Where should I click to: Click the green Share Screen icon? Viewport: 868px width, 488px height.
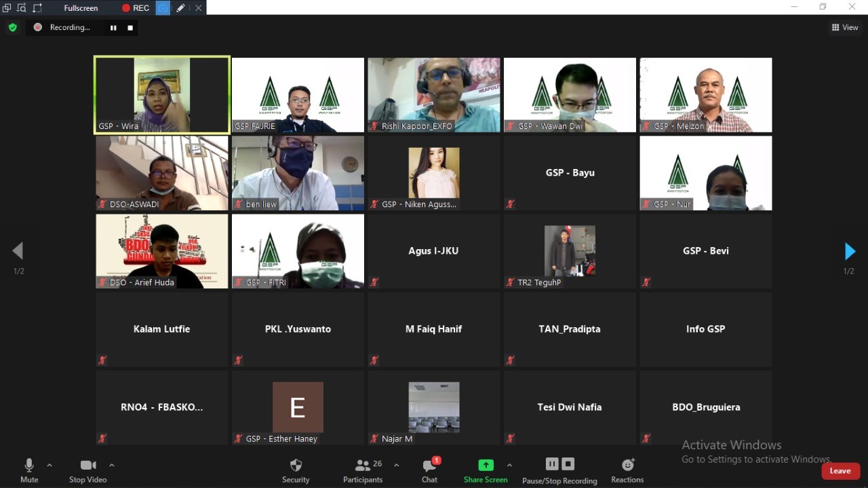click(486, 465)
